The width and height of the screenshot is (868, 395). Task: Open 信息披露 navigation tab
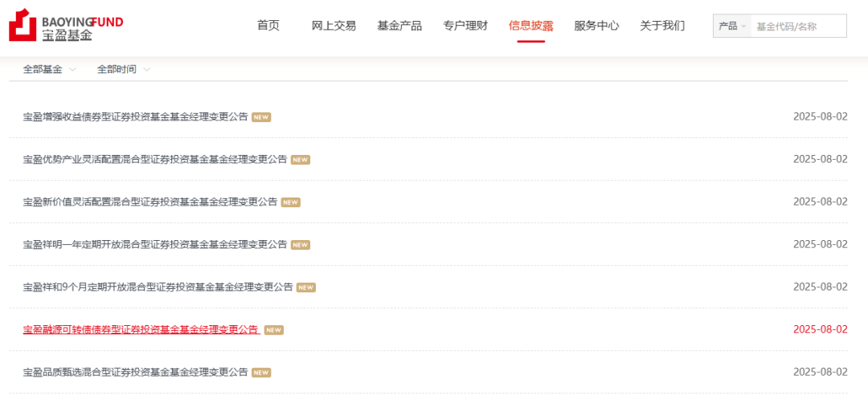click(x=531, y=26)
